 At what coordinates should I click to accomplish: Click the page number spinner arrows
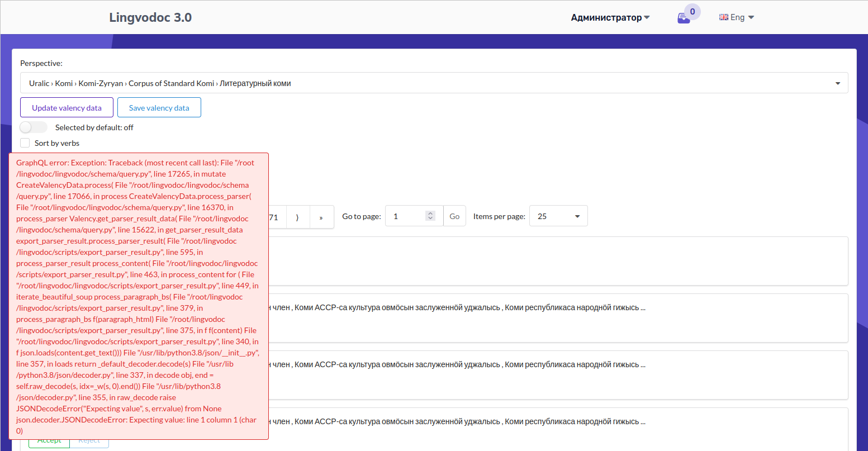(430, 216)
